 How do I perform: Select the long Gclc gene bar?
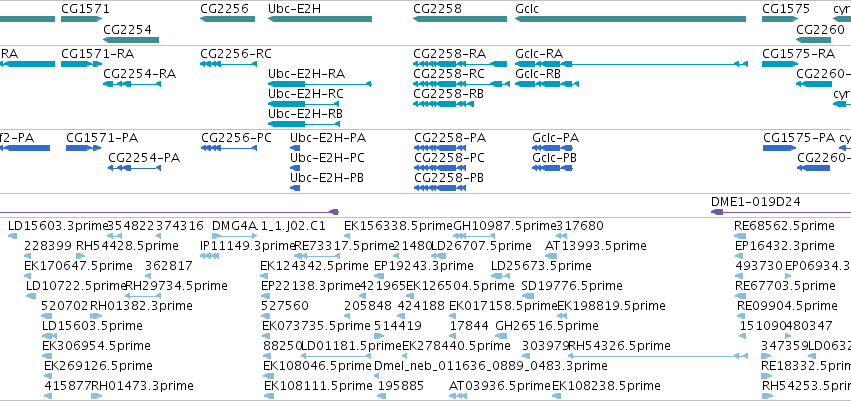[x=630, y=19]
